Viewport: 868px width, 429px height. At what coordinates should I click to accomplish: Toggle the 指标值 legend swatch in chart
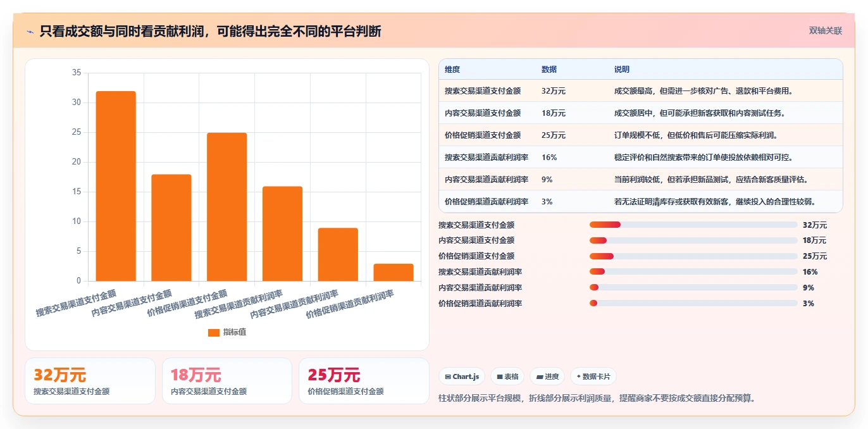coord(214,332)
